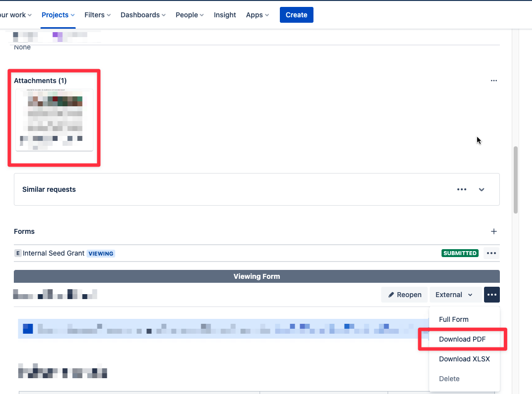
Task: Choose Full Form from the dropdown menu
Action: [453, 319]
